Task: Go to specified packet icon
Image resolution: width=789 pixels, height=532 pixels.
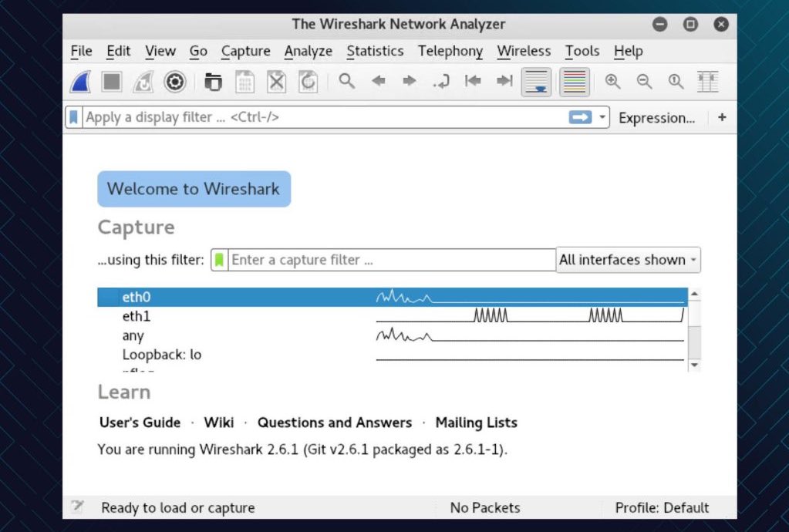Action: point(441,81)
